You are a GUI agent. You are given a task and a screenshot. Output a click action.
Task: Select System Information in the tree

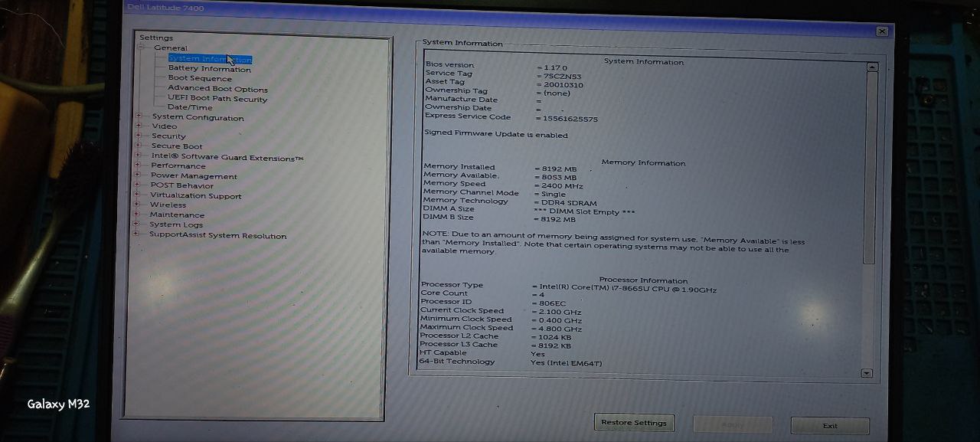click(210, 59)
